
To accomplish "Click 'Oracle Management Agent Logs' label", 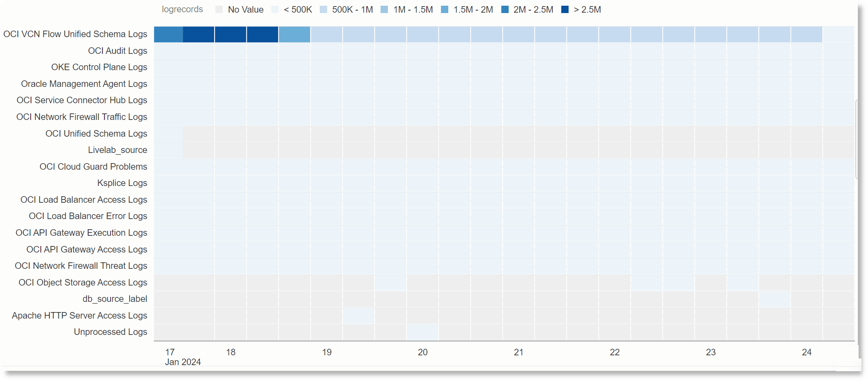I will coord(84,84).
